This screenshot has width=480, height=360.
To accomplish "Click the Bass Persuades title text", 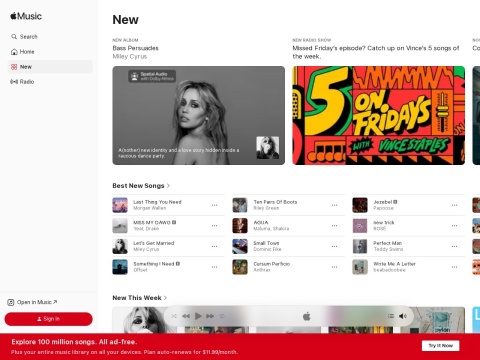I will pyautogui.click(x=135, y=48).
